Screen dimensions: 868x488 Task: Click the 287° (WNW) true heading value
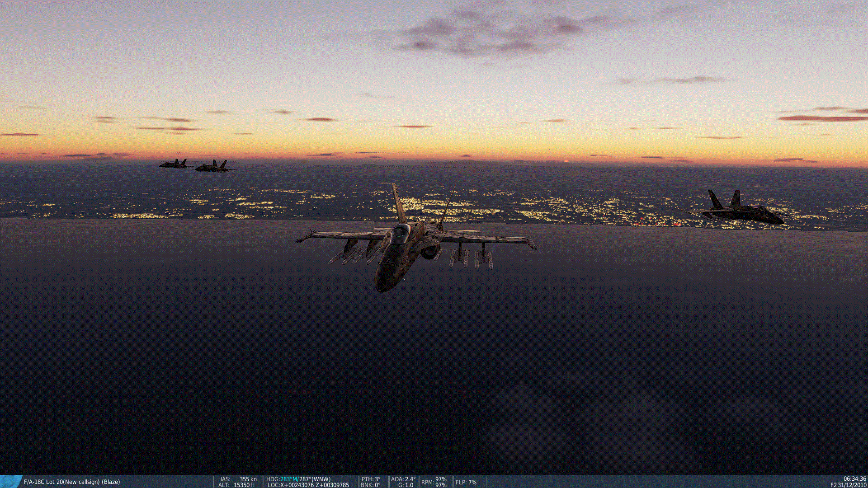coord(315,479)
